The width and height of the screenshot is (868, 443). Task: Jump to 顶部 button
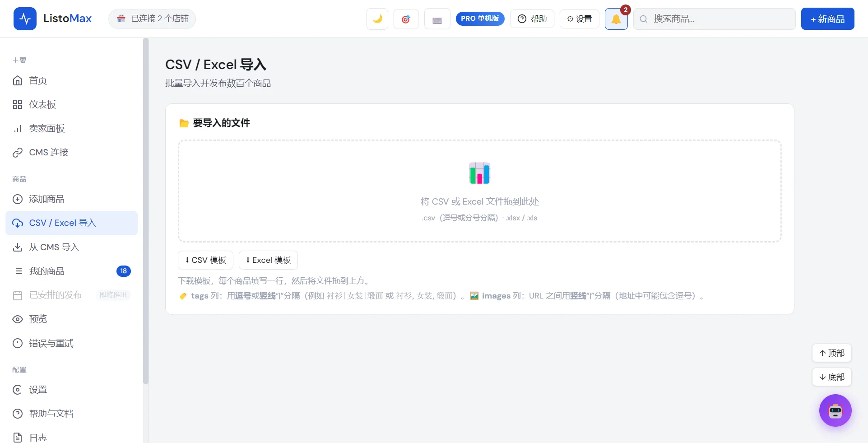click(832, 353)
